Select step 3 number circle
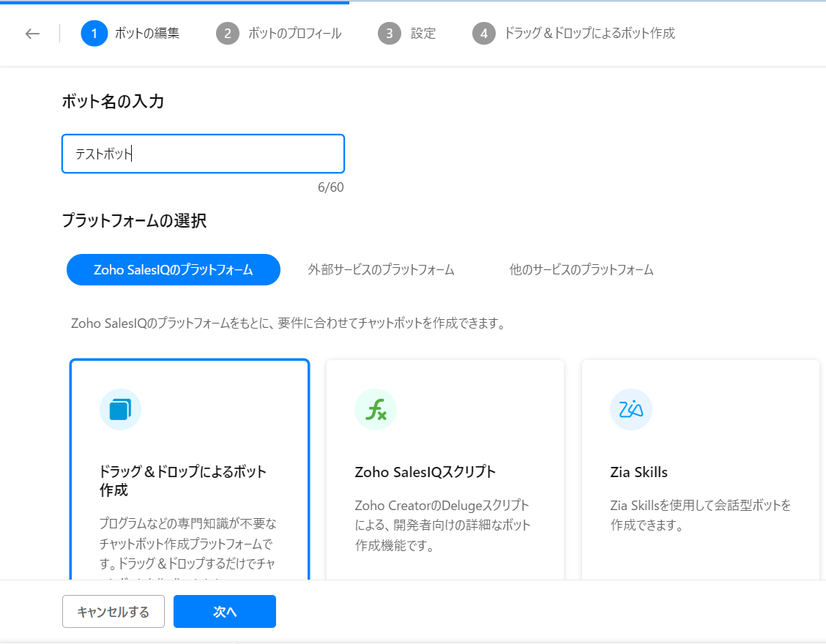The height and width of the screenshot is (644, 826). tap(390, 33)
